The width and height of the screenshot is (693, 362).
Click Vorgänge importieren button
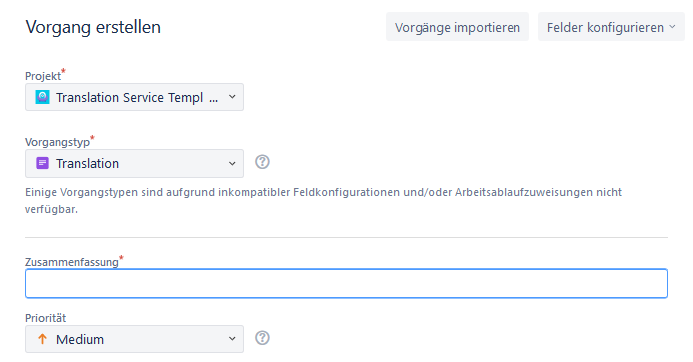[457, 27]
